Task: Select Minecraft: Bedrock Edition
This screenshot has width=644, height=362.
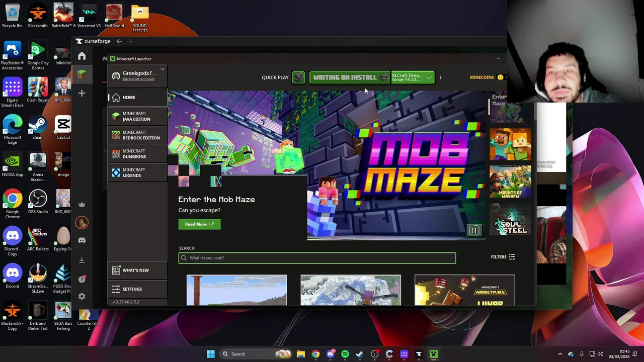Action: 137,135
